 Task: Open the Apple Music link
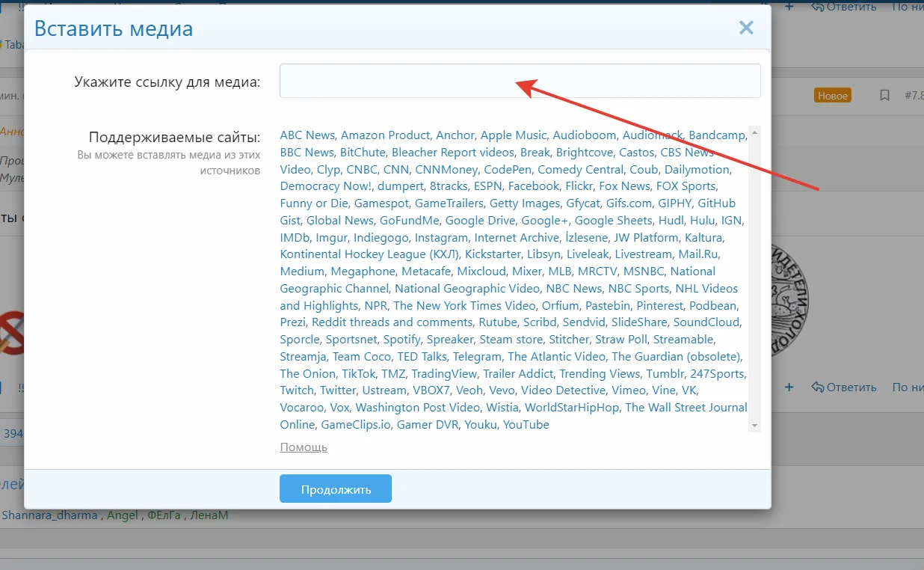pos(514,135)
